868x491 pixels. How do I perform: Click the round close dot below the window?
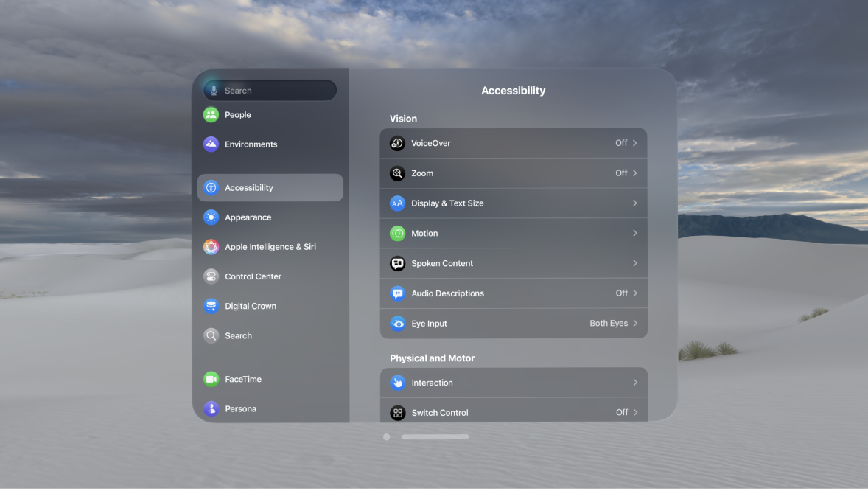tap(386, 437)
